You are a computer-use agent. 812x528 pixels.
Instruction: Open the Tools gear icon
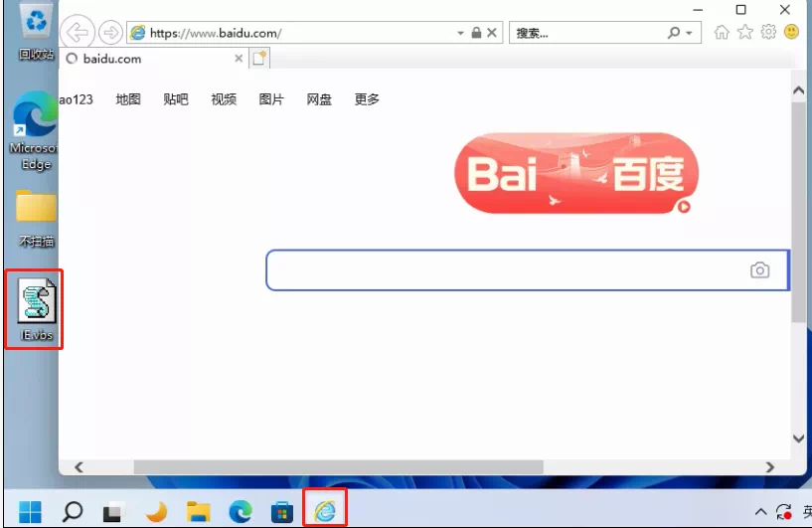(768, 32)
